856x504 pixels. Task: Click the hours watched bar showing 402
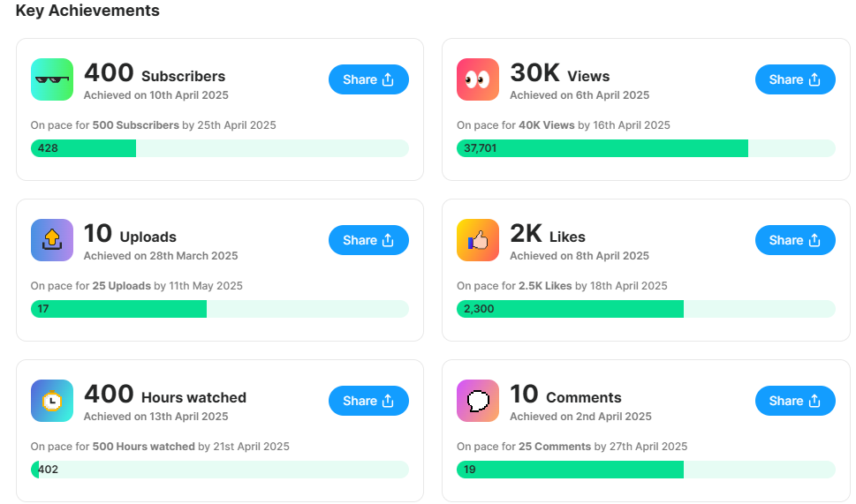tap(219, 470)
